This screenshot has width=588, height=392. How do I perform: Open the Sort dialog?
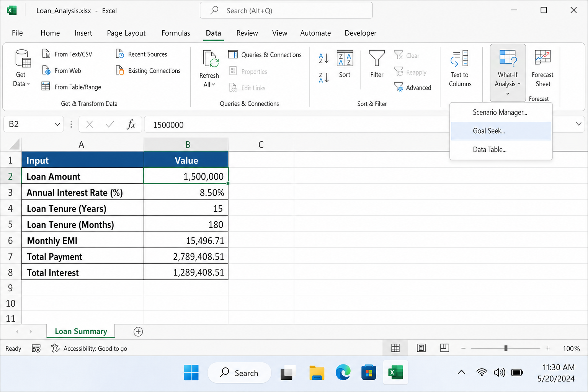(345, 64)
